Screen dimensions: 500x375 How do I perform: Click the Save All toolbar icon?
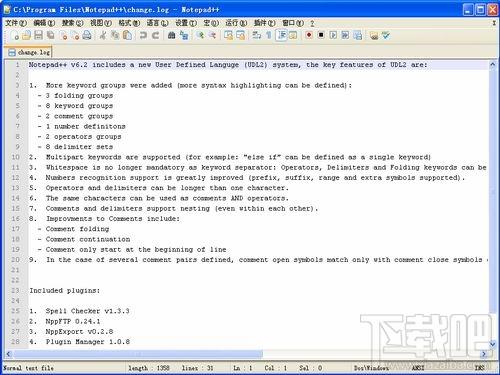(51, 35)
